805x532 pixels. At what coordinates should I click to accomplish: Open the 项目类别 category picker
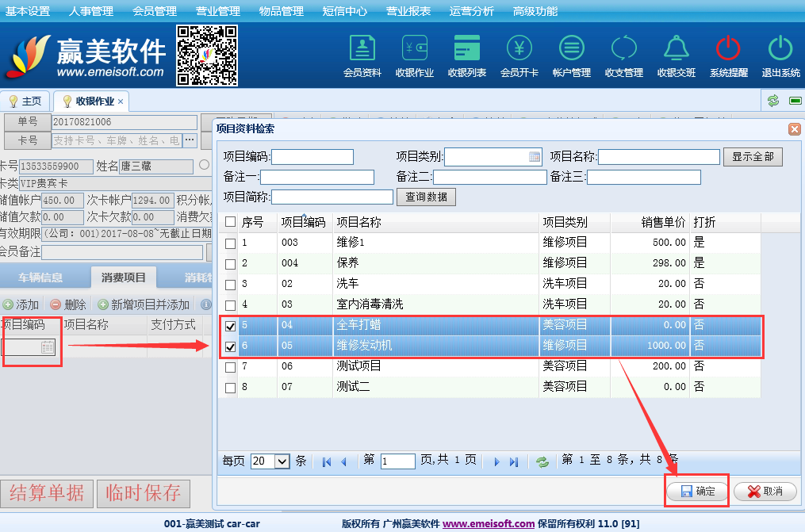pos(535,157)
